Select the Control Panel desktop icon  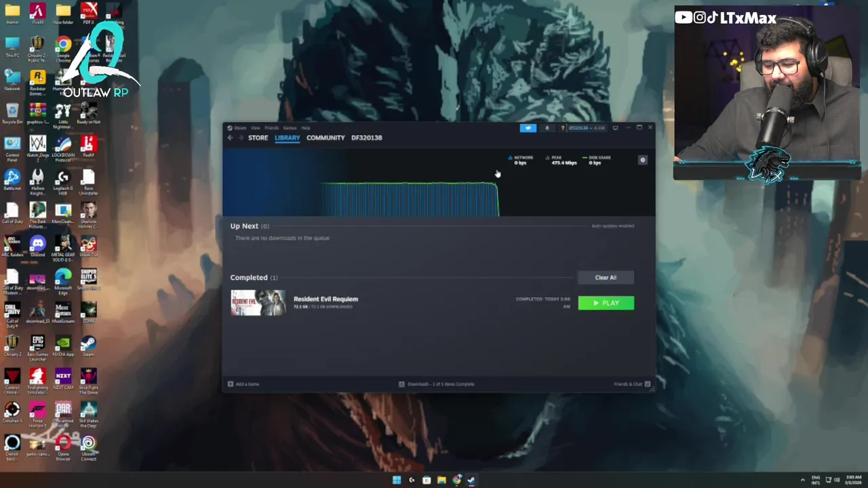(12, 149)
